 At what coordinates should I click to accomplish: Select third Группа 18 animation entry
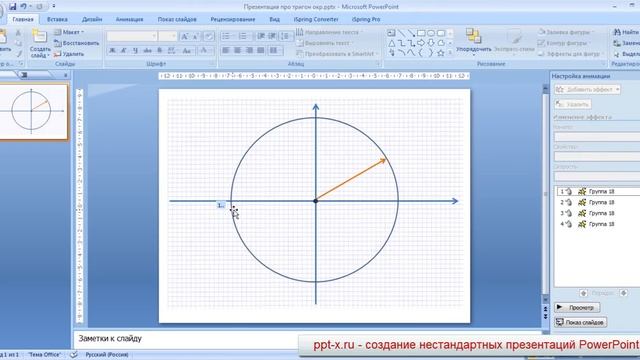598,213
